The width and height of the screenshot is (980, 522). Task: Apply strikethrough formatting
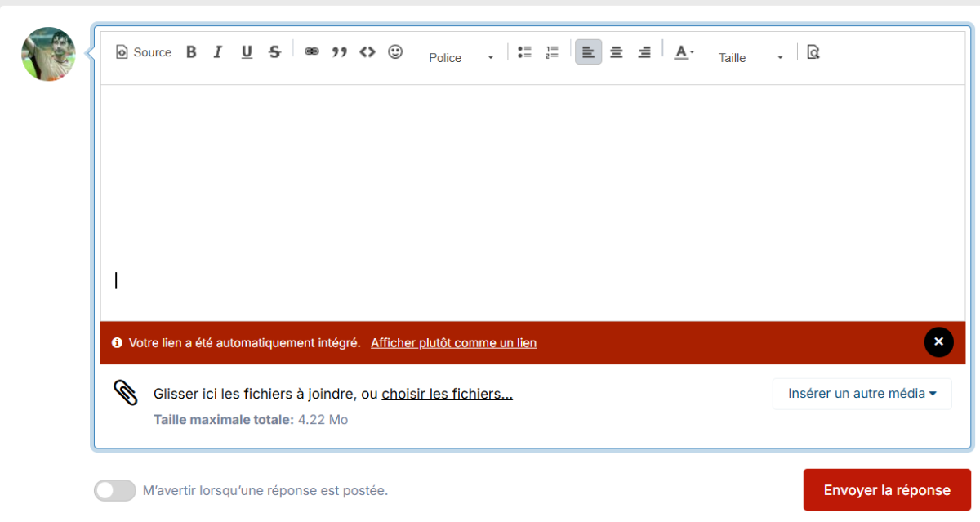275,52
